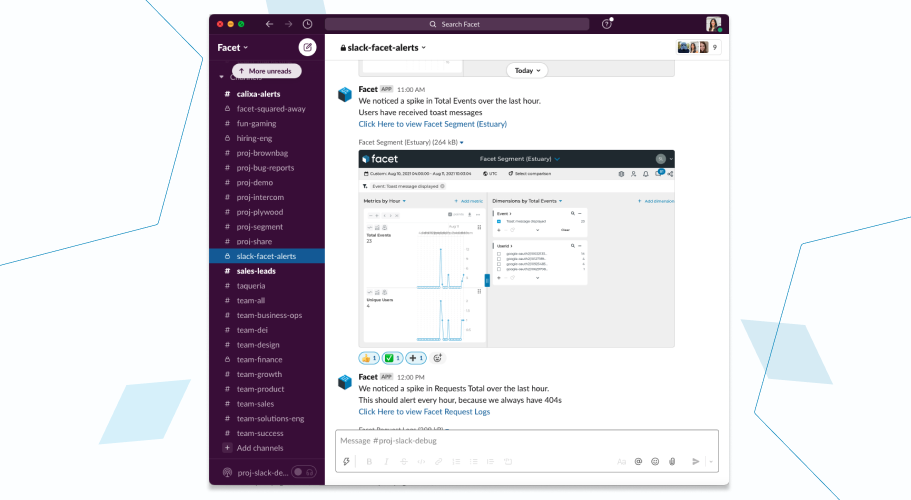Toggle bold formatting in composer
The height and width of the screenshot is (500, 911).
369,462
